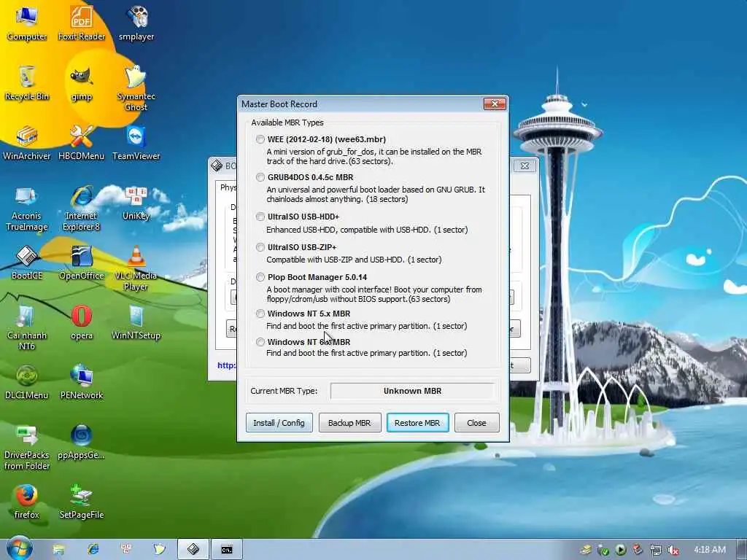The image size is (747, 560).
Task: Open the ppAppsGe... desktop icon
Action: tap(82, 442)
